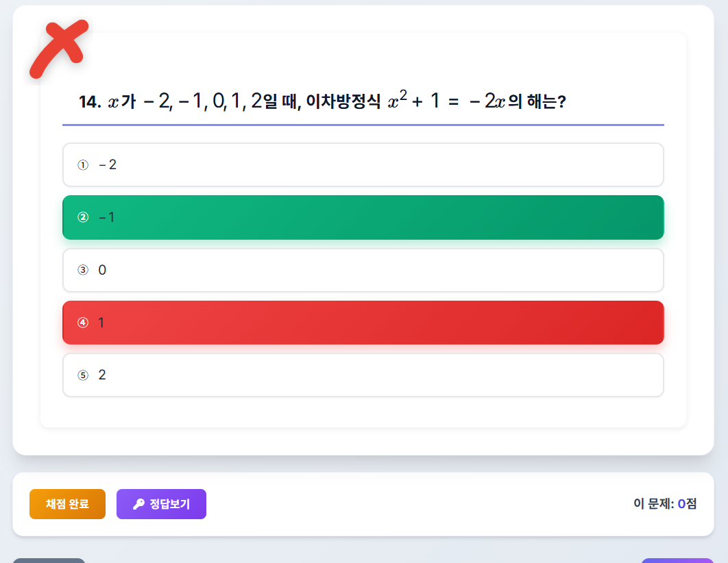Open answers with the 정답보기 button
728x563 pixels.
click(161, 503)
